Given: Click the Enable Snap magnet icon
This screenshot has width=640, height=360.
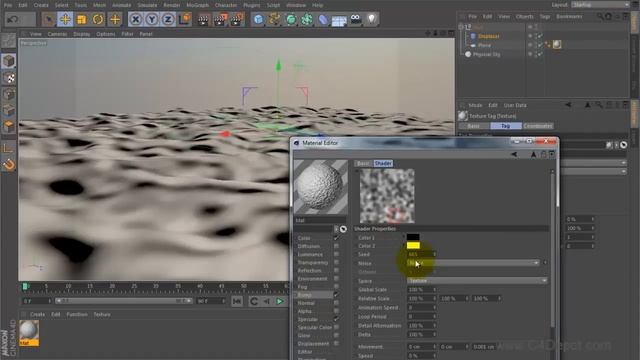Looking at the screenshot, I should (9, 164).
